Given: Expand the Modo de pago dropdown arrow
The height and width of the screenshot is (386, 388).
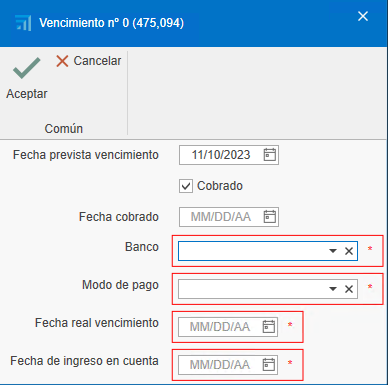Looking at the screenshot, I should pyautogui.click(x=333, y=289).
